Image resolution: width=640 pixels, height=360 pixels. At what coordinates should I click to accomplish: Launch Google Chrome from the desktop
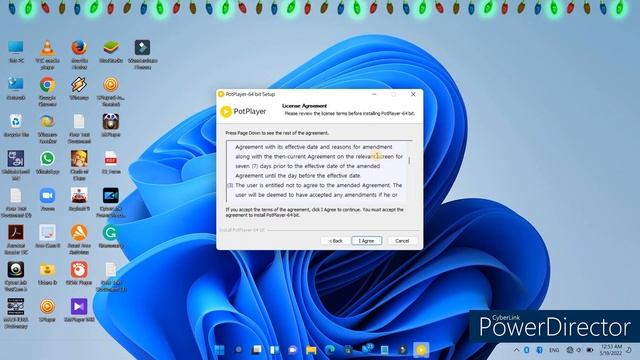coord(47,91)
